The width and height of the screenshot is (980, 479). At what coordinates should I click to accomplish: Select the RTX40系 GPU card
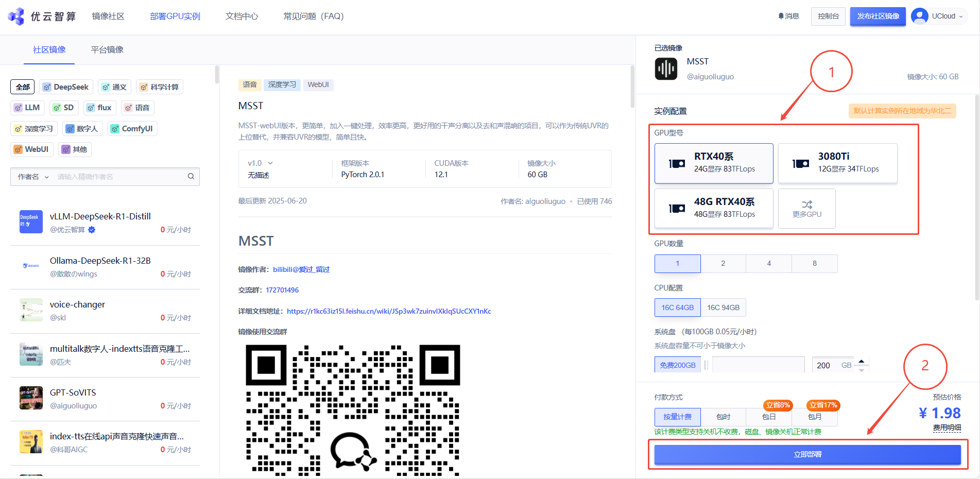pyautogui.click(x=714, y=163)
